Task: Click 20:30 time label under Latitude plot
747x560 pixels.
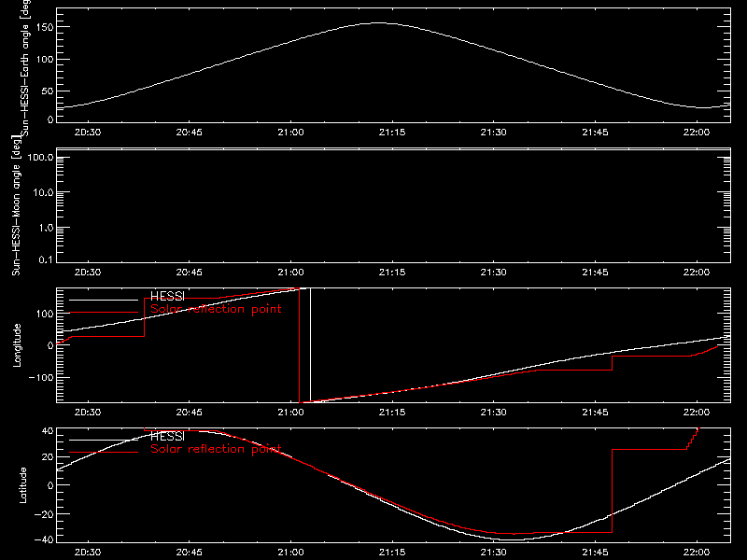Action: pos(88,553)
